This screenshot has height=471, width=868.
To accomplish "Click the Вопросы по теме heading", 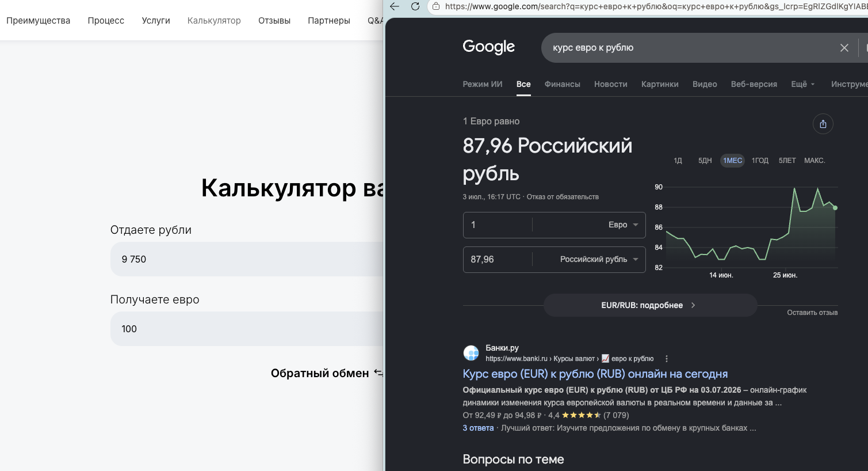I will click(x=513, y=459).
